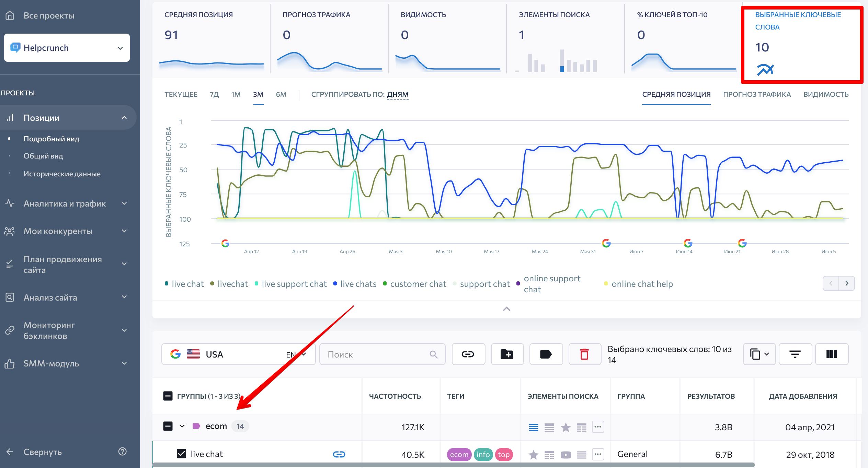Open the copy keywords dropdown icon

tap(759, 354)
